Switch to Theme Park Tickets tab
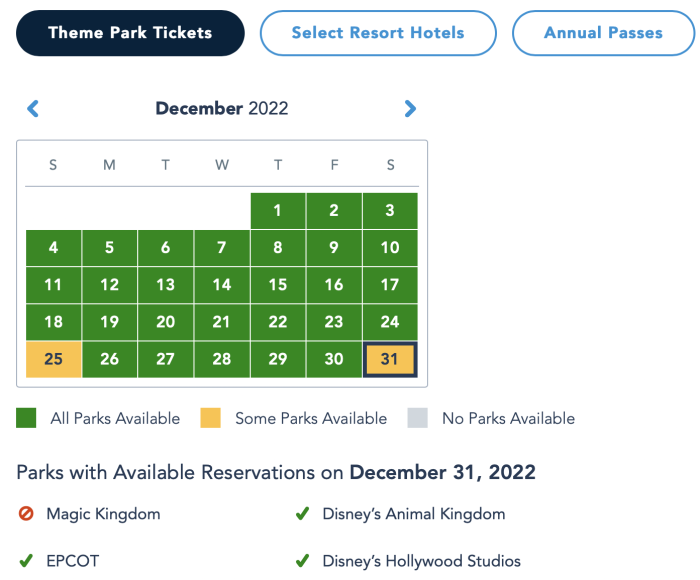Screen dimensions: 700x580 pos(130,33)
